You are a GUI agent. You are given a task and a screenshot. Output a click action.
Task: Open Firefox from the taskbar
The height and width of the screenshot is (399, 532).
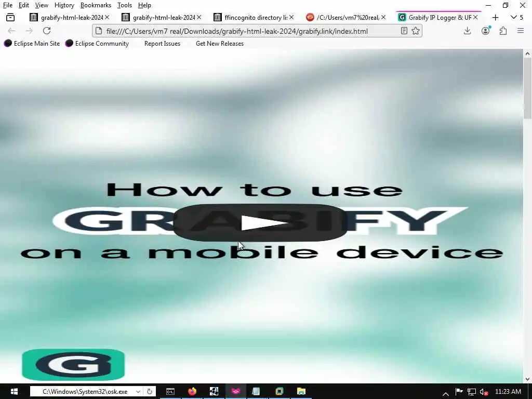pos(192,392)
